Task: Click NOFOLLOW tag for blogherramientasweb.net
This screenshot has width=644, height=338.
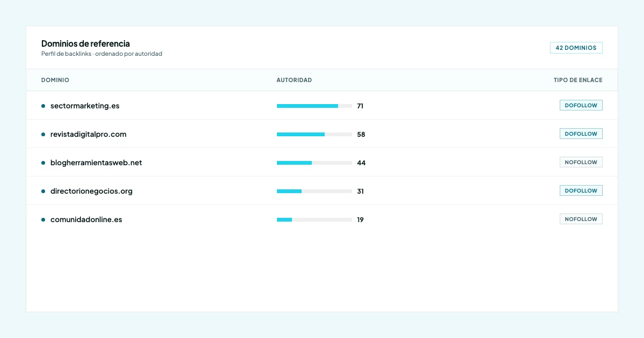Action: click(x=581, y=162)
